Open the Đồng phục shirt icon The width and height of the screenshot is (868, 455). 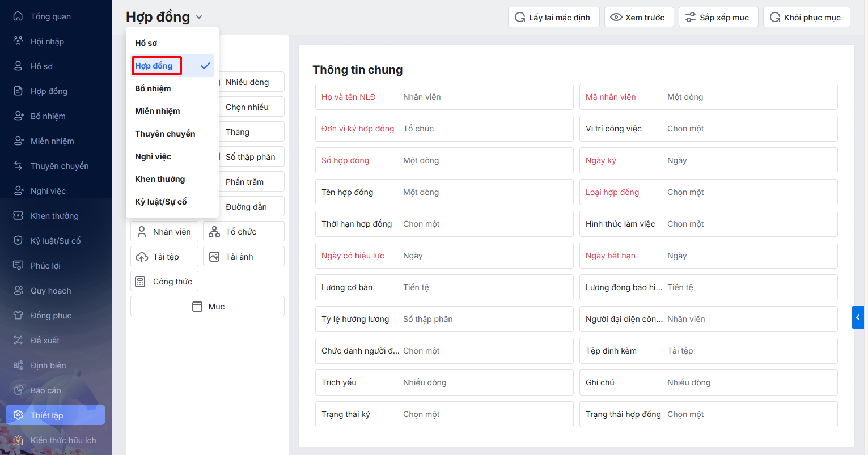click(18, 316)
